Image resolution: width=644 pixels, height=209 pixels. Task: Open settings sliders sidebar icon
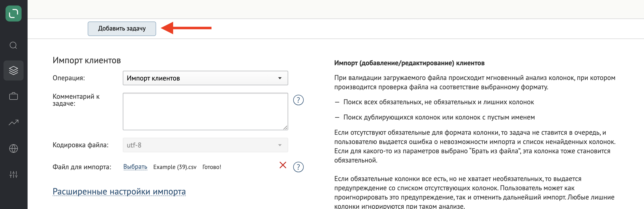(x=14, y=174)
